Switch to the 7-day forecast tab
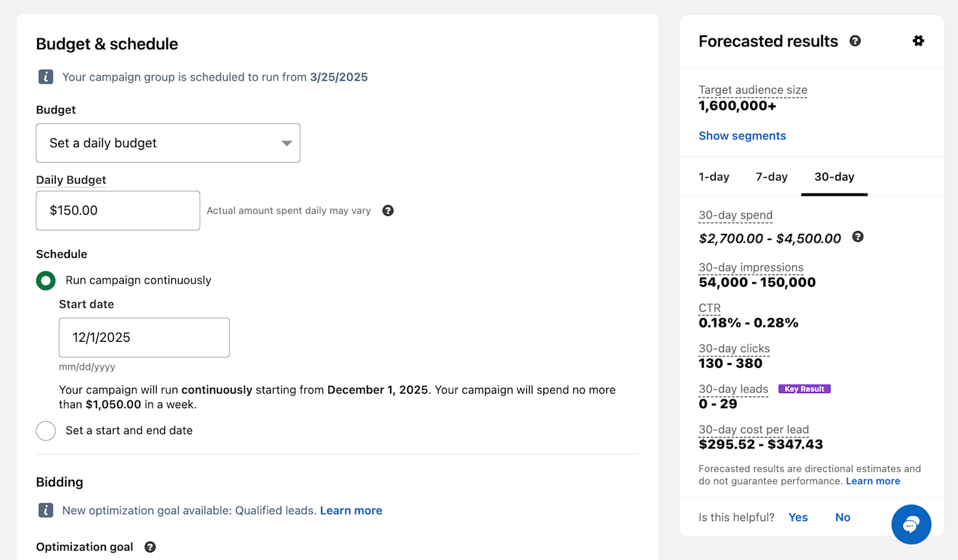This screenshot has height=560, width=958. coord(771,177)
